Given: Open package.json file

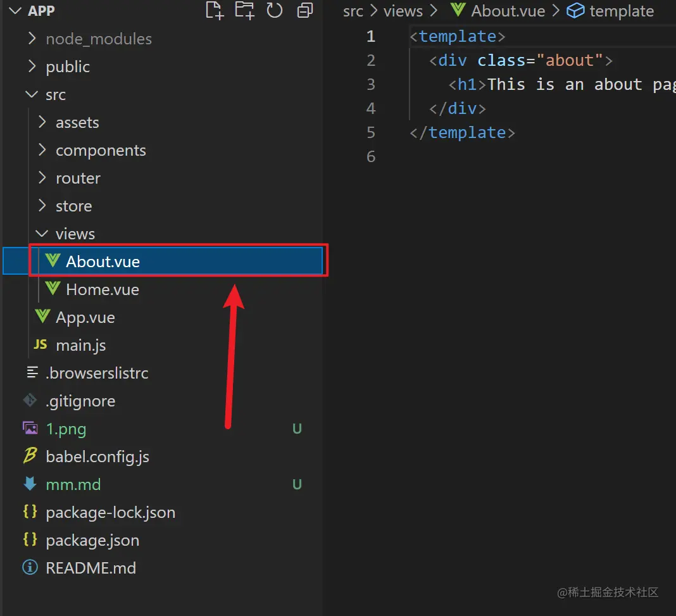Looking at the screenshot, I should pyautogui.click(x=92, y=540).
